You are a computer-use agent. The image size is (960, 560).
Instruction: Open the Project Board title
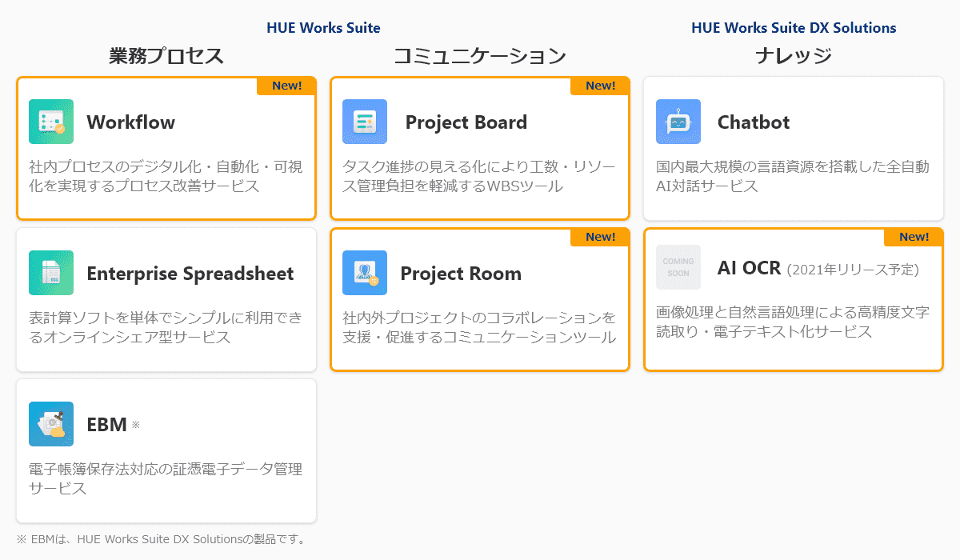(x=466, y=122)
